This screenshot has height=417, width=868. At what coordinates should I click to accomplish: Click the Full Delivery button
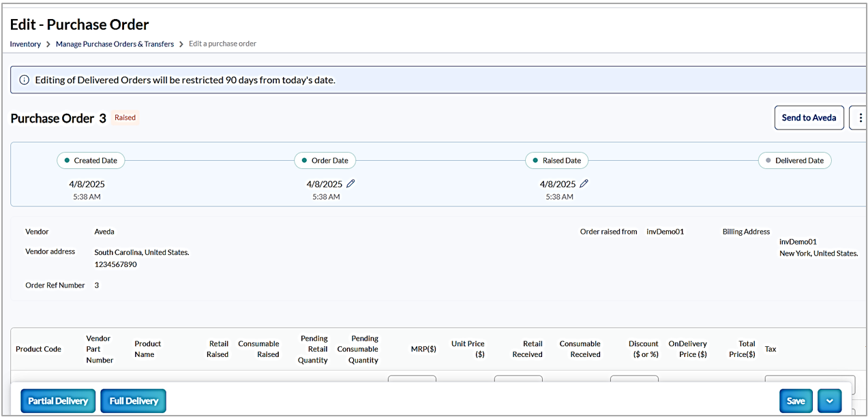[134, 401]
